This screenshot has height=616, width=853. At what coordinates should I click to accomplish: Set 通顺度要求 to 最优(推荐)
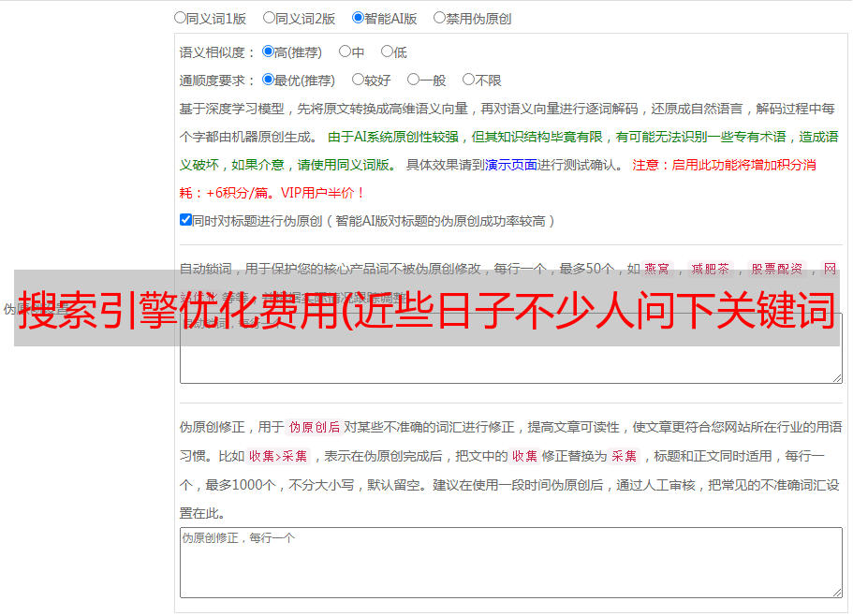pyautogui.click(x=268, y=80)
